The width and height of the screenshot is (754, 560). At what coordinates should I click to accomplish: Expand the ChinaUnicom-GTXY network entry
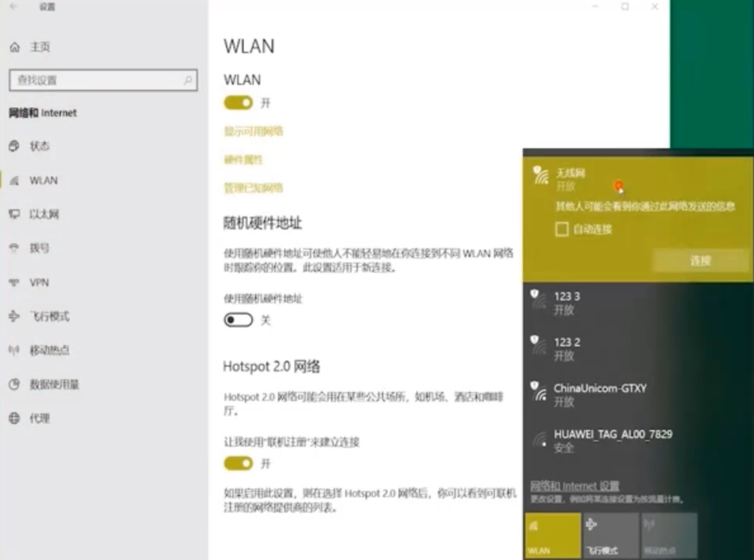[x=599, y=394]
